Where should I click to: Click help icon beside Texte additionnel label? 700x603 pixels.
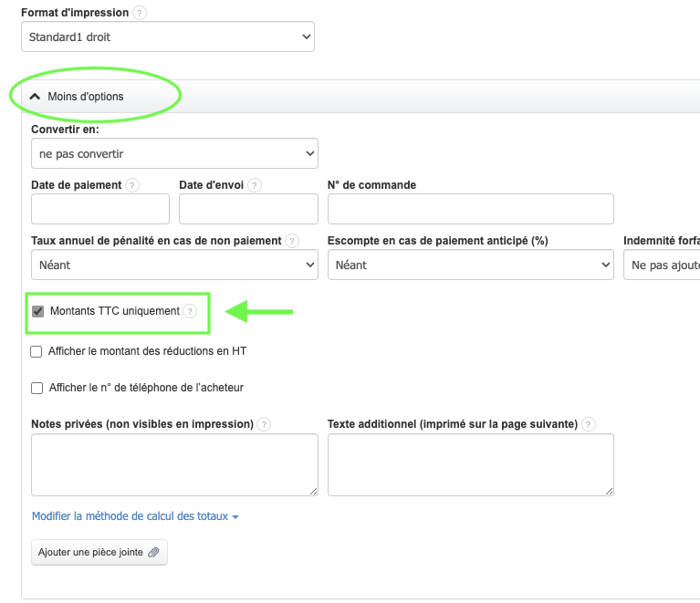click(589, 424)
